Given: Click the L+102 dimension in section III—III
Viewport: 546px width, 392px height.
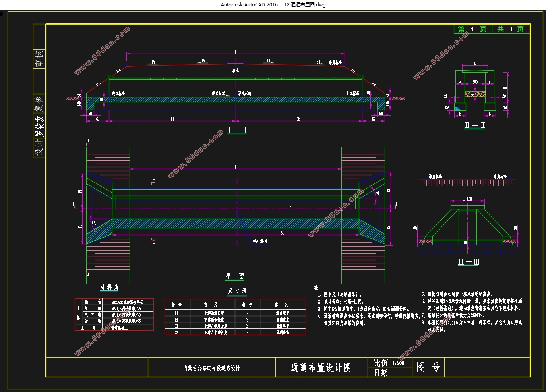Looking at the screenshot, I should click(467, 199).
